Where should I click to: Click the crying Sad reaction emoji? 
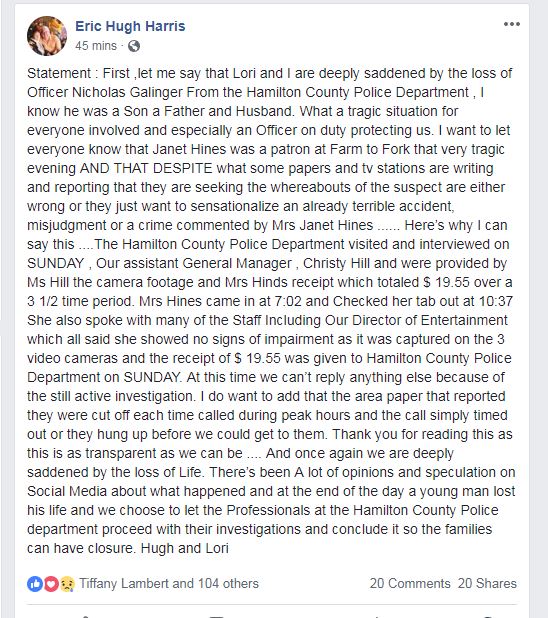[67, 584]
